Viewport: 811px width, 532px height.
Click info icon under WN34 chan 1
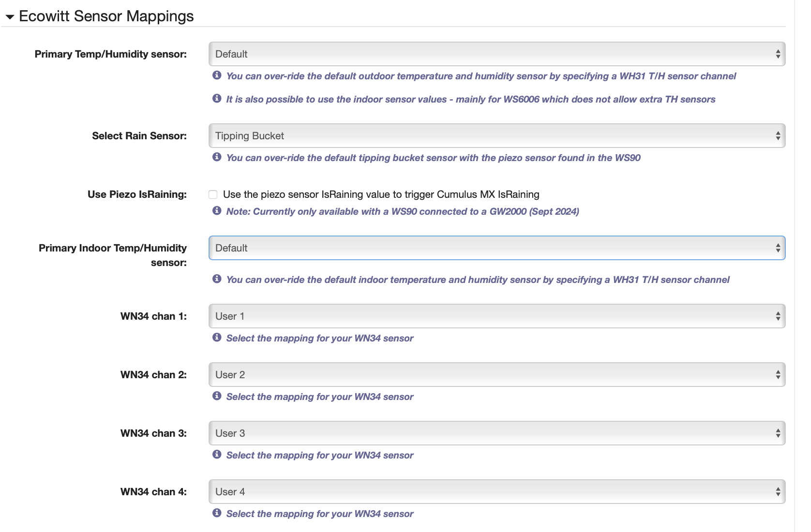(x=217, y=338)
